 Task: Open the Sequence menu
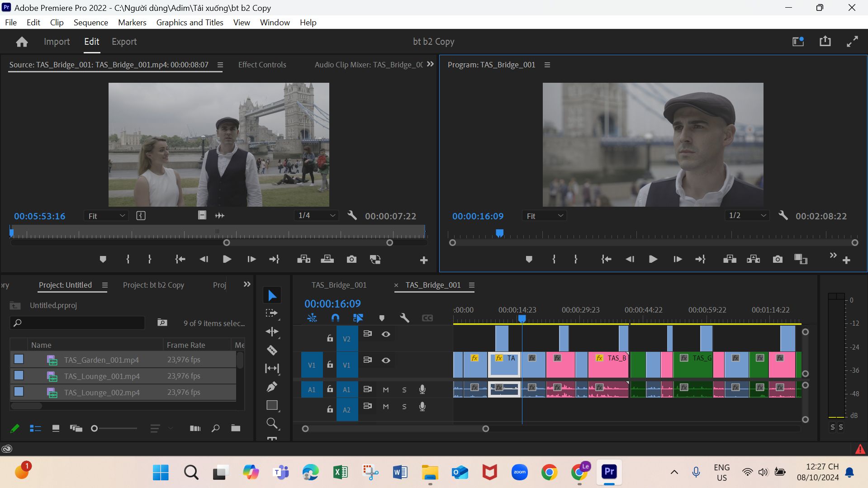point(91,23)
